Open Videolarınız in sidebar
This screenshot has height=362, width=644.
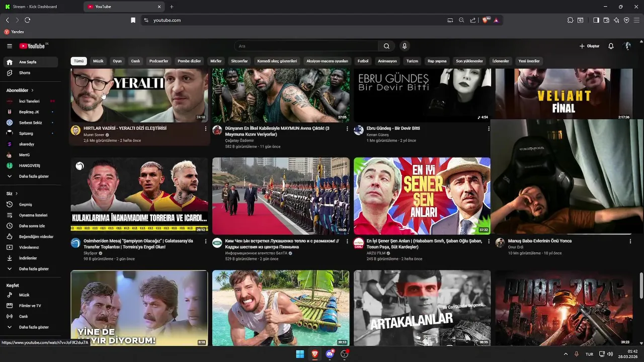[30, 247]
